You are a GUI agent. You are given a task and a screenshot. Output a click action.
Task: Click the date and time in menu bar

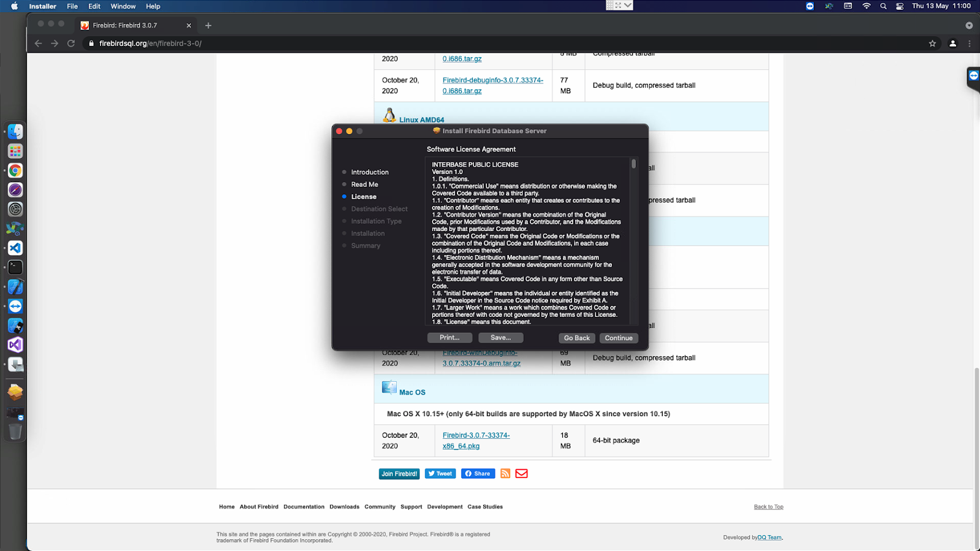tap(941, 6)
